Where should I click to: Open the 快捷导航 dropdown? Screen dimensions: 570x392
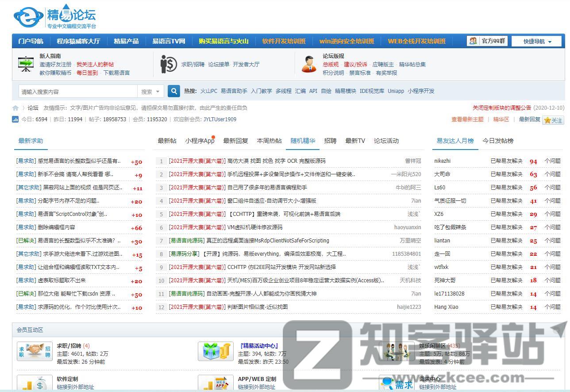[x=536, y=41]
